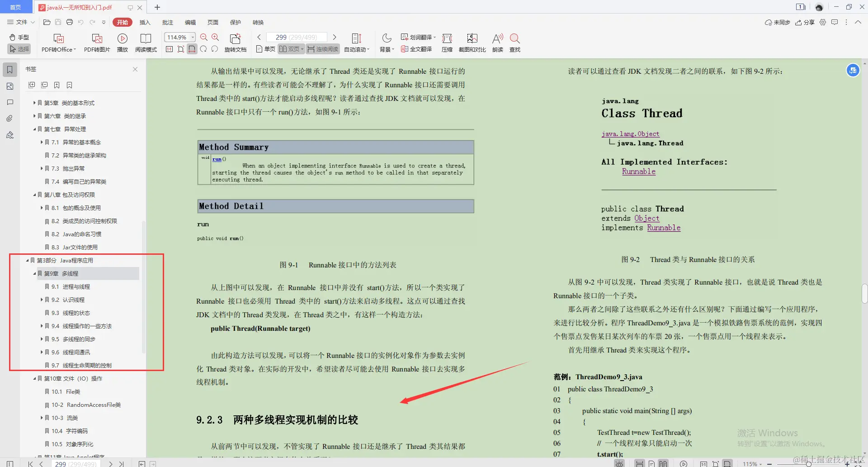
Task: Open bookmark 9.3 线程的状态
Action: [71, 313]
